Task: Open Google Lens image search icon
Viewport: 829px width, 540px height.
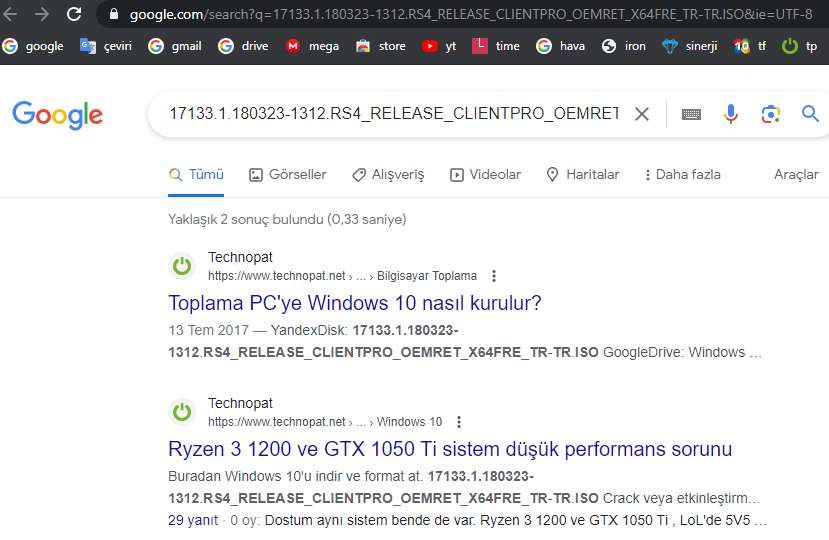Action: [x=770, y=114]
